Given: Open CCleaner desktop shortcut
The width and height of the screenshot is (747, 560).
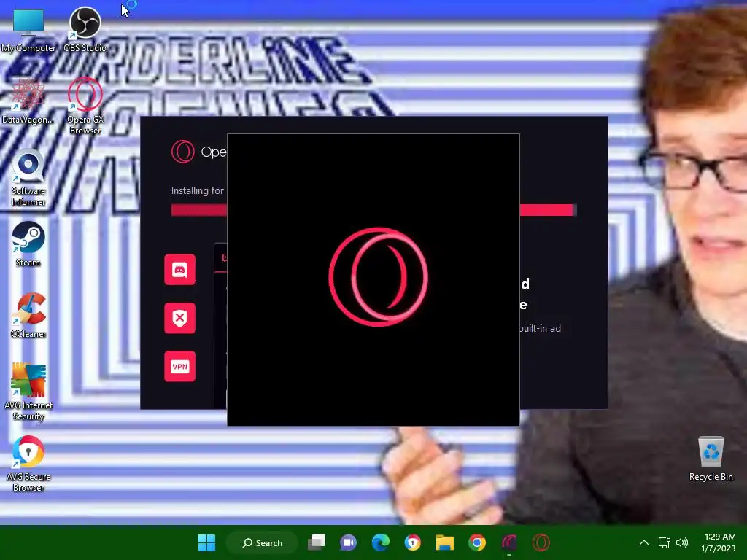Looking at the screenshot, I should [x=28, y=315].
